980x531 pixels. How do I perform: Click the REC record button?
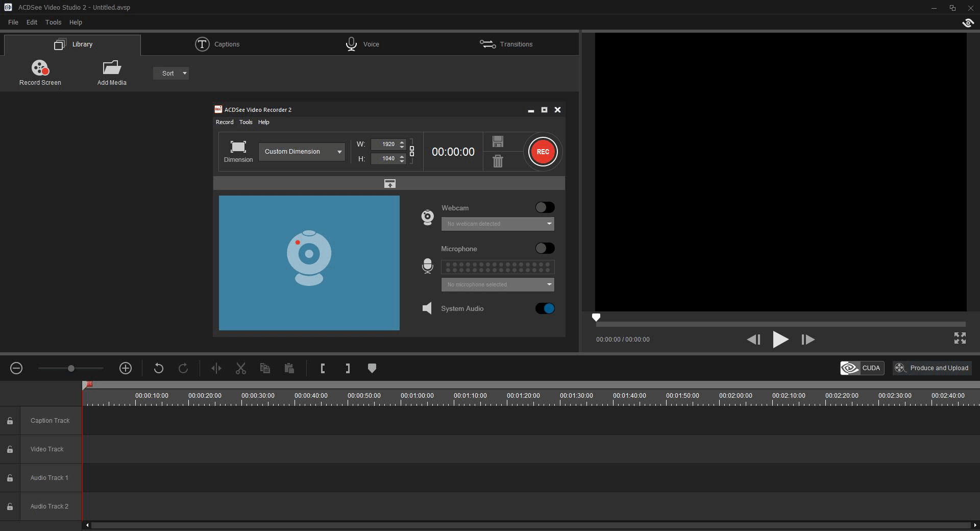click(x=543, y=152)
